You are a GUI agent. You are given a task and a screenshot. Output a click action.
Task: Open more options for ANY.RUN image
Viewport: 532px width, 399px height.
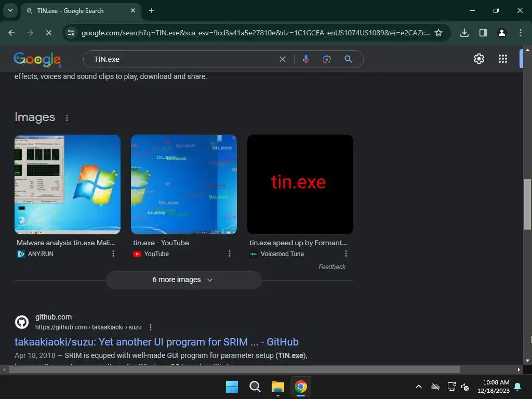tap(113, 254)
